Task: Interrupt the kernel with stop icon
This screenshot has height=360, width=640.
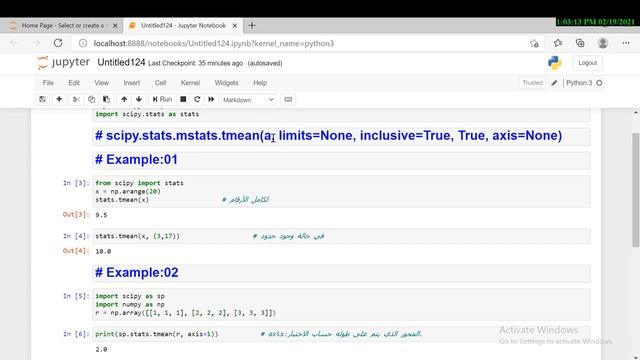Action: 183,99
